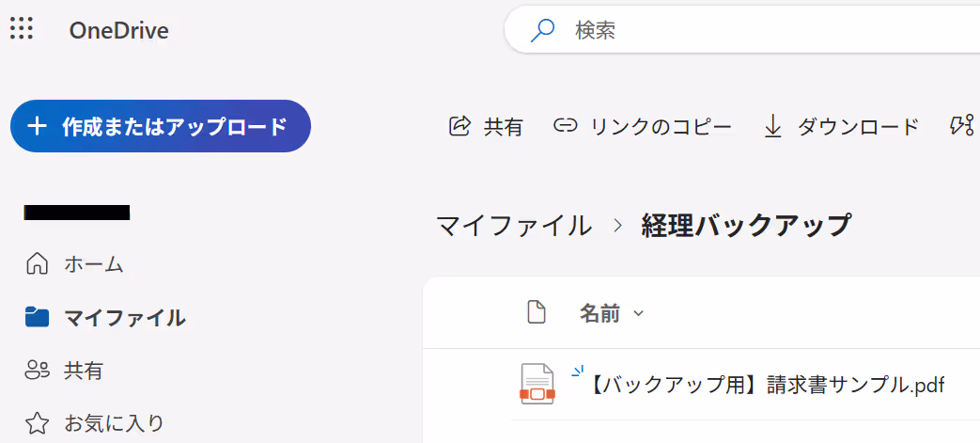Open 共有 in the left sidebar
This screenshot has width=980, height=443.
tap(64, 371)
